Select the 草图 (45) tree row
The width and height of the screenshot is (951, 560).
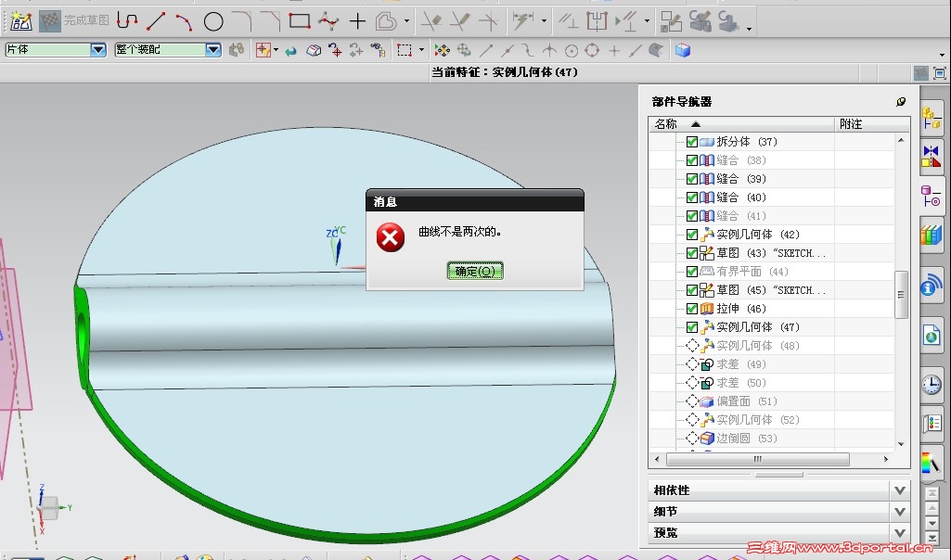[772, 290]
